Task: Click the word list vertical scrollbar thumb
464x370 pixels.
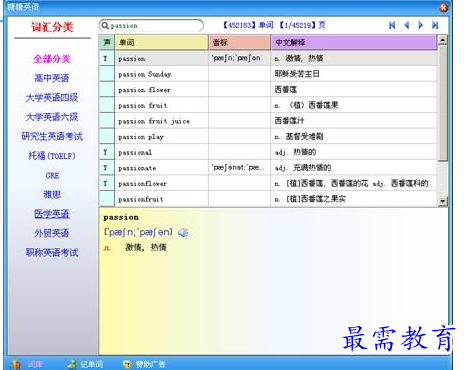Action: 442,103
